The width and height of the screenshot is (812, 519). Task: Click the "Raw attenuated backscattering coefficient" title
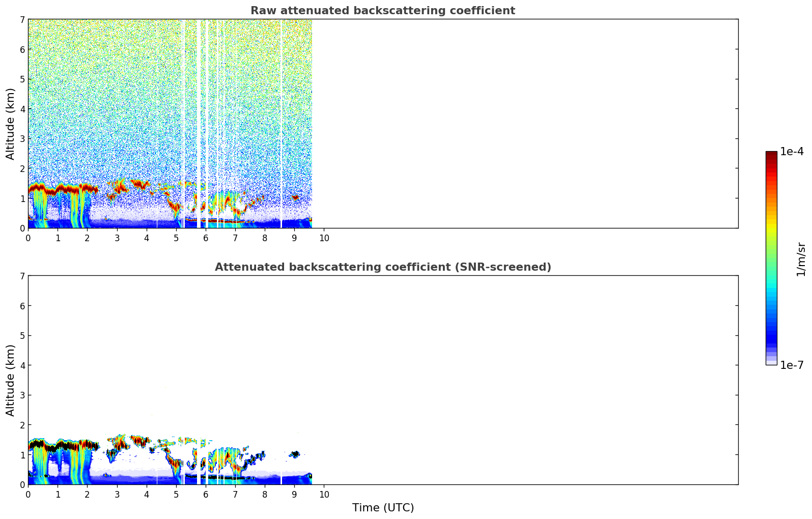(383, 11)
